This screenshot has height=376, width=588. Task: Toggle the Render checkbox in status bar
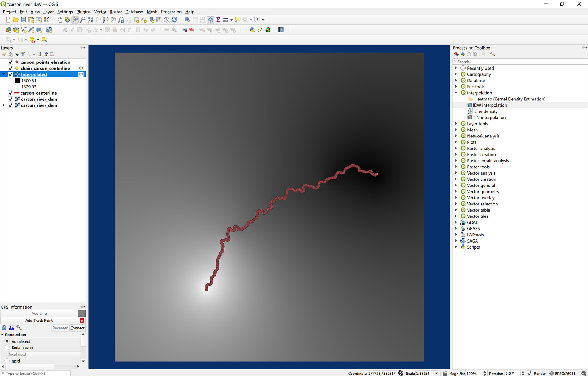point(530,374)
